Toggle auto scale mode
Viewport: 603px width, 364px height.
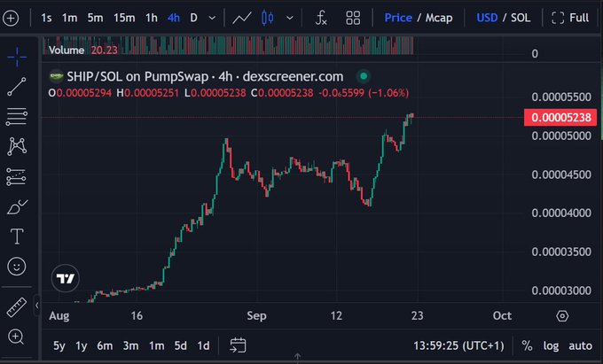click(x=580, y=346)
